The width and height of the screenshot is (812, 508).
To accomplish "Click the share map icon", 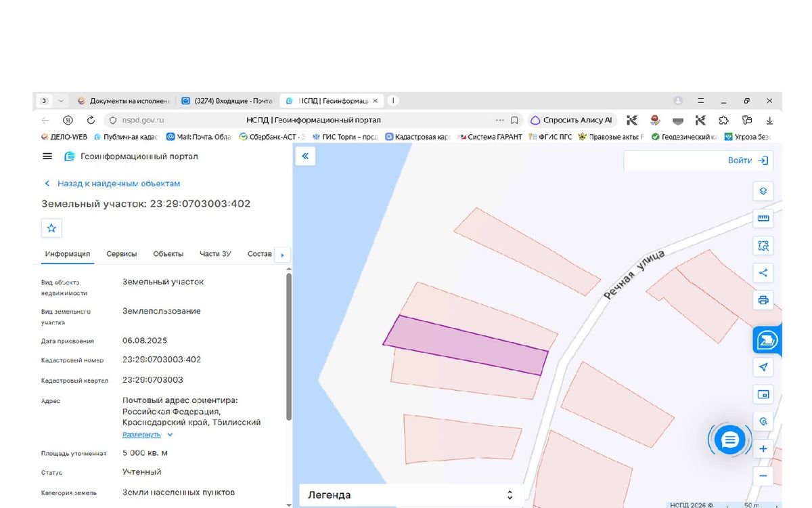I will (763, 273).
